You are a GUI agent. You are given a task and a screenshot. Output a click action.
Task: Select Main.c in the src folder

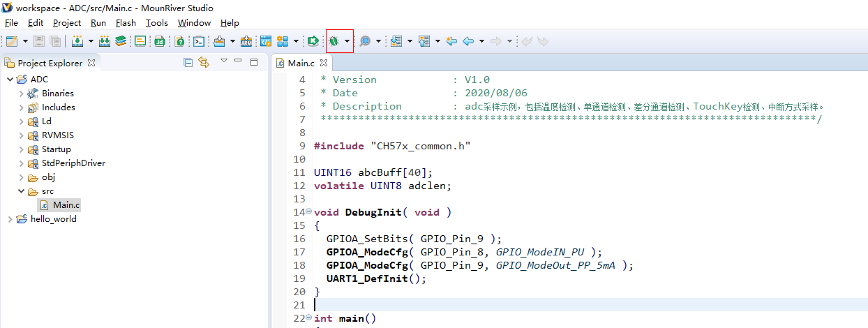click(66, 204)
